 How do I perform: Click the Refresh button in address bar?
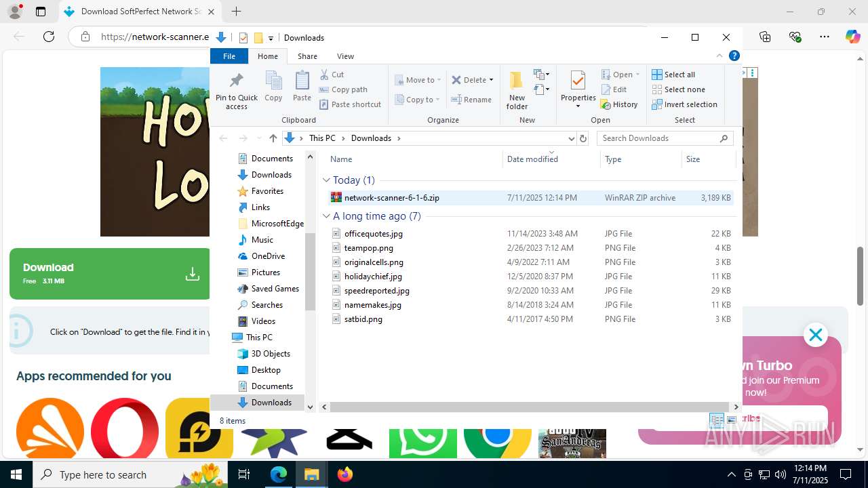(x=583, y=138)
